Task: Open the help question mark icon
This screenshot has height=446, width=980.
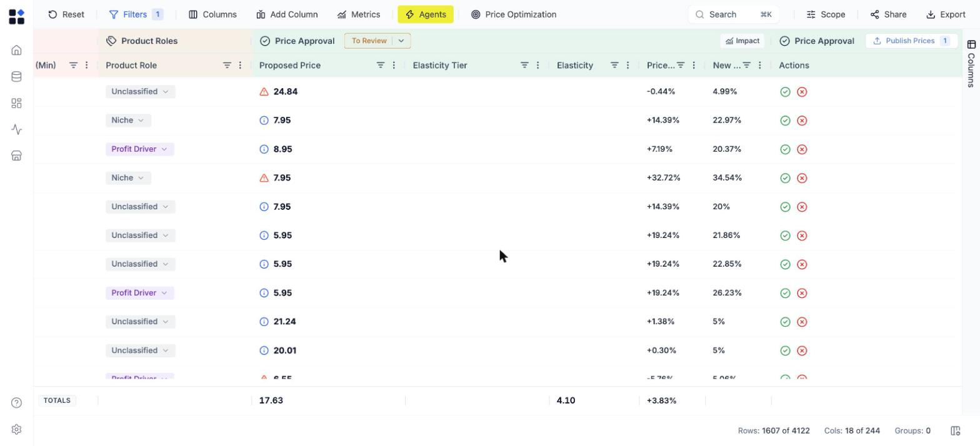Action: 17,403
